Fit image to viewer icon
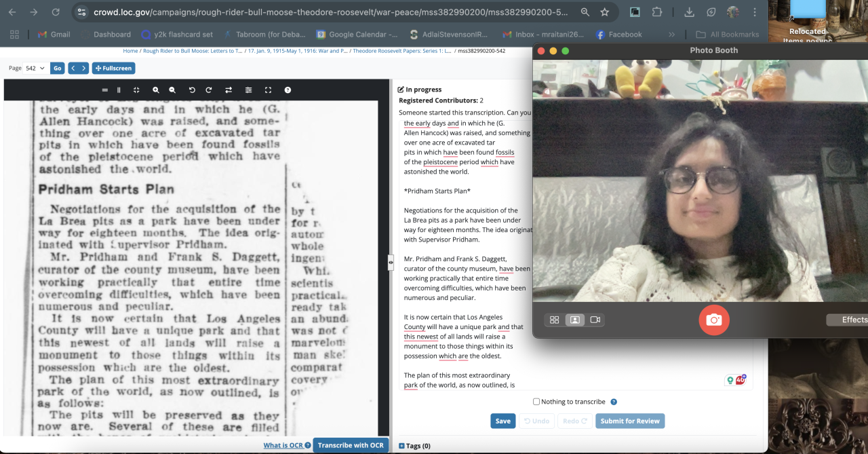 click(136, 90)
